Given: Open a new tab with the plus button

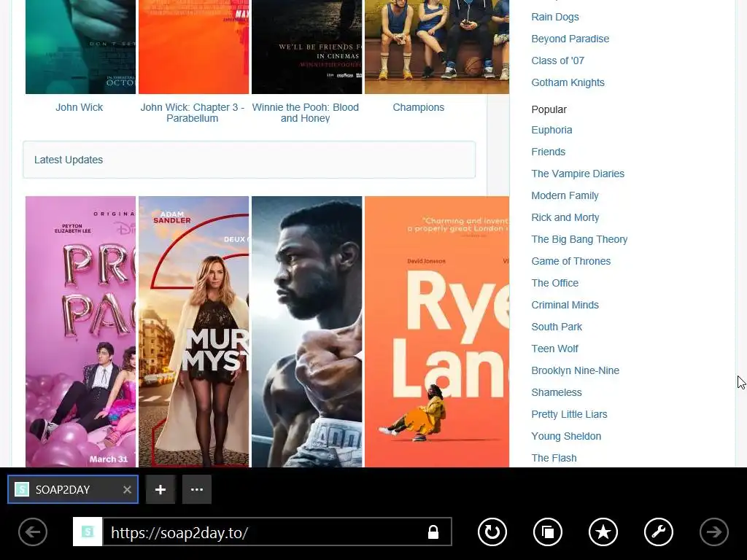Looking at the screenshot, I should pyautogui.click(x=160, y=489).
